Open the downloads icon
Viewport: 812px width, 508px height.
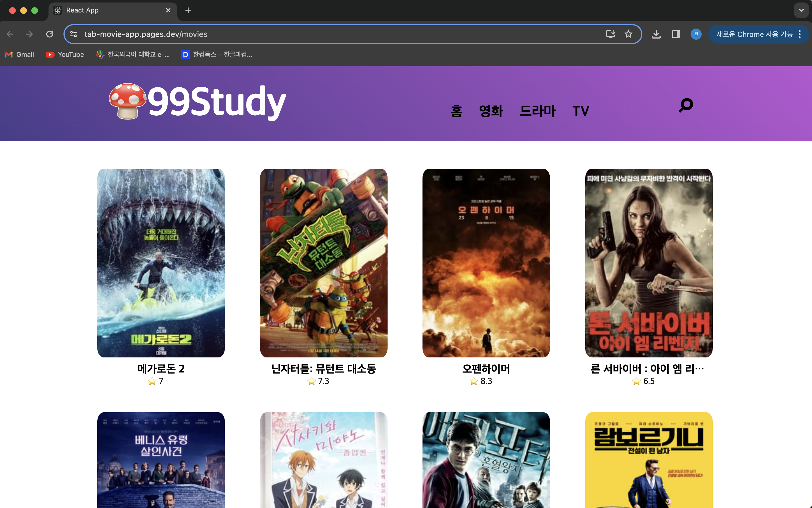point(656,34)
